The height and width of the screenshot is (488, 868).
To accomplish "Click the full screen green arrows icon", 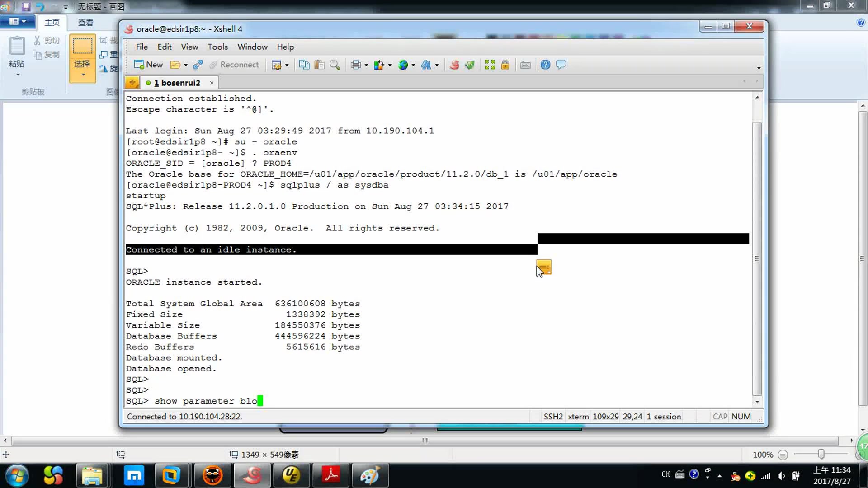I will coord(490,65).
